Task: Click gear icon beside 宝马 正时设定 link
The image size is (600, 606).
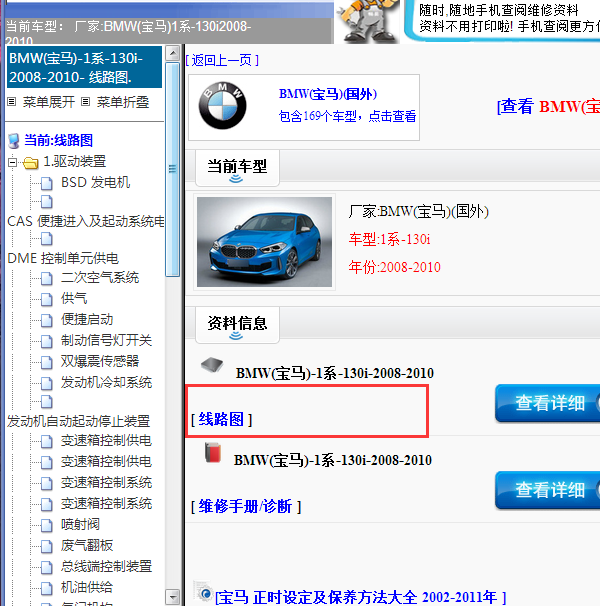Action: point(203,592)
